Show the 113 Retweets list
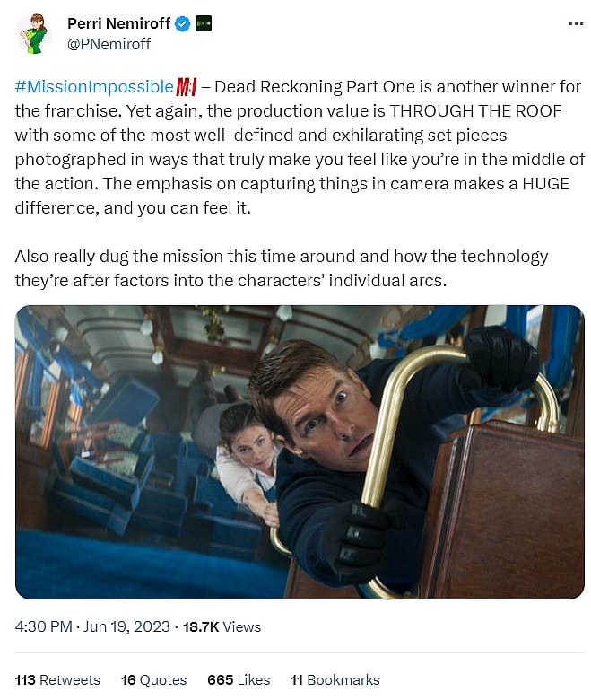 pyautogui.click(x=57, y=679)
